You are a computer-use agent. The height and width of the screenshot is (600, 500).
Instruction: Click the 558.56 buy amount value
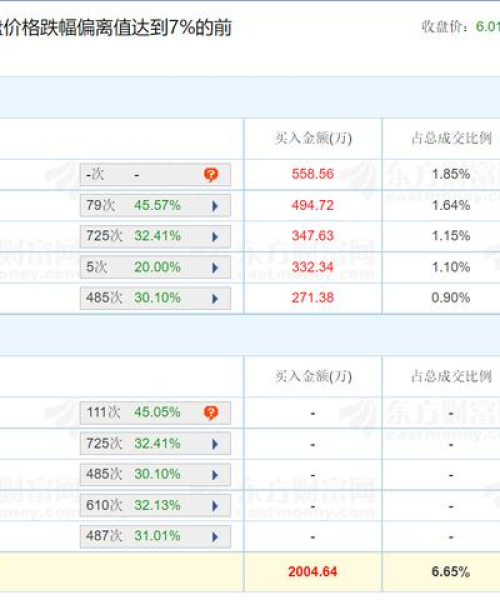pos(313,174)
